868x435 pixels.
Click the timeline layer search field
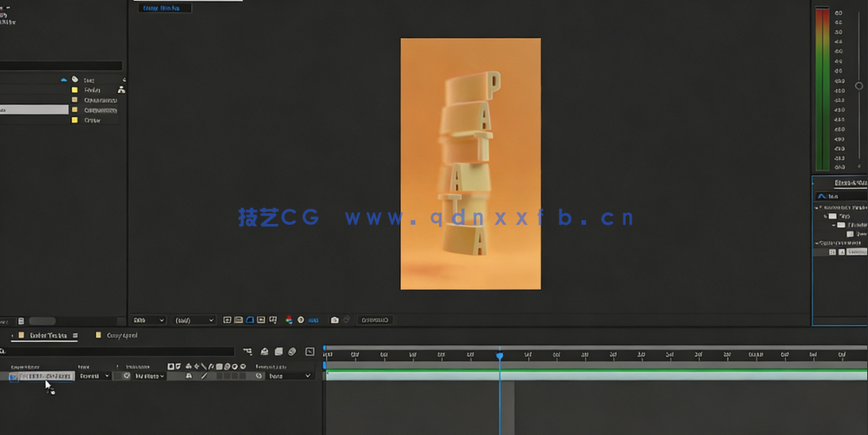click(x=117, y=351)
